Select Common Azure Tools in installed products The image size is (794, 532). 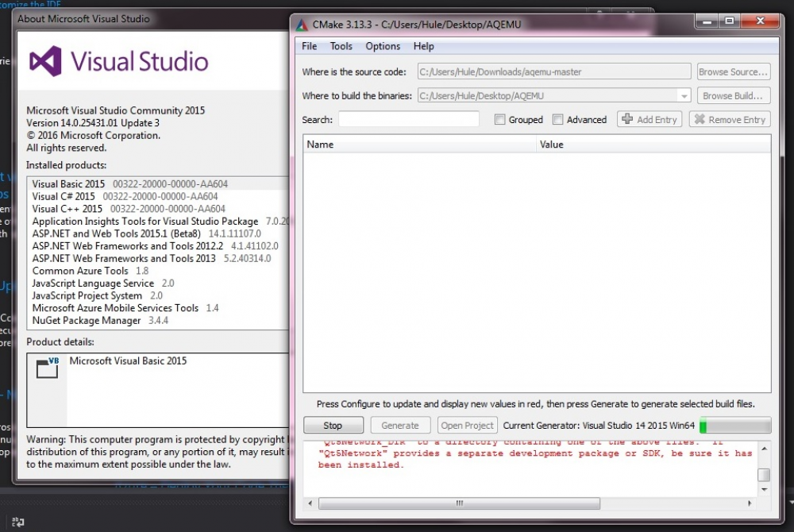coord(159,271)
